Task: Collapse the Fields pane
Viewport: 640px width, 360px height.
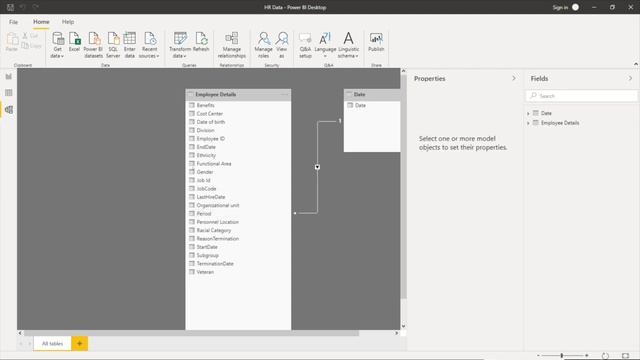Action: click(x=630, y=78)
